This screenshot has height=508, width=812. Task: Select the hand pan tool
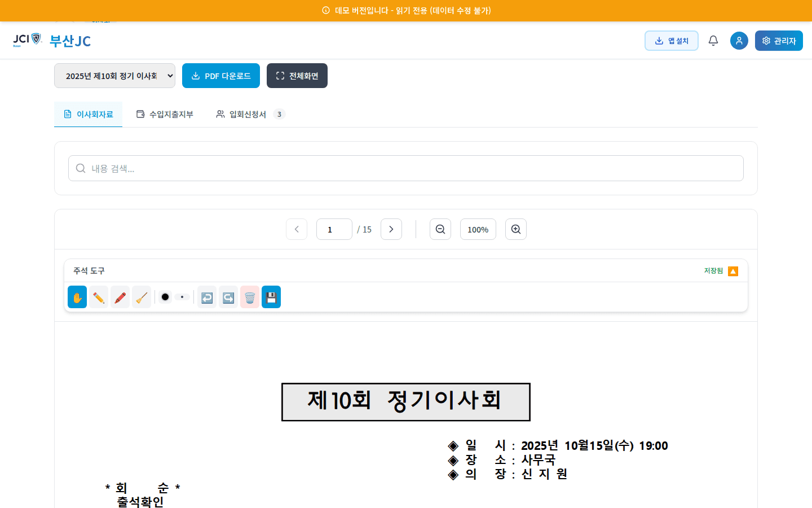point(77,297)
